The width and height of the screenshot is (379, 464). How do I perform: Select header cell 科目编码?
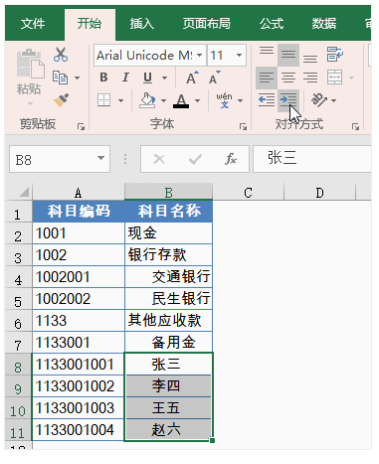(78, 211)
